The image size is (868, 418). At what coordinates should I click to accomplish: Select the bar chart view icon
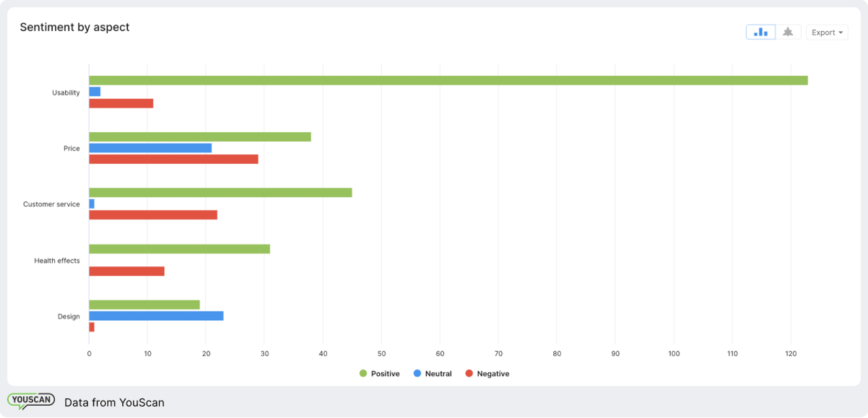click(x=760, y=31)
